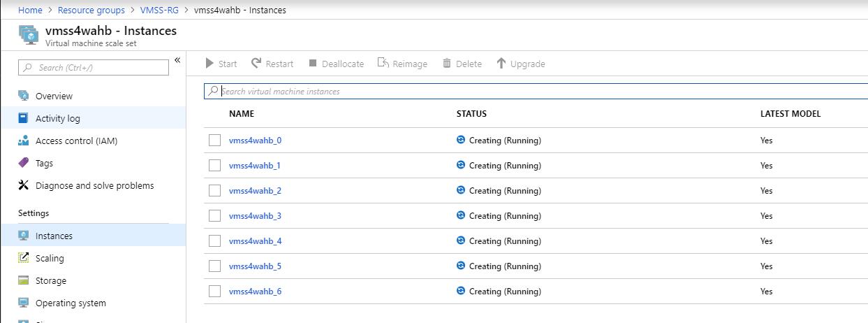
Task: Click the status icon for vmss4wahb_6
Action: [461, 291]
